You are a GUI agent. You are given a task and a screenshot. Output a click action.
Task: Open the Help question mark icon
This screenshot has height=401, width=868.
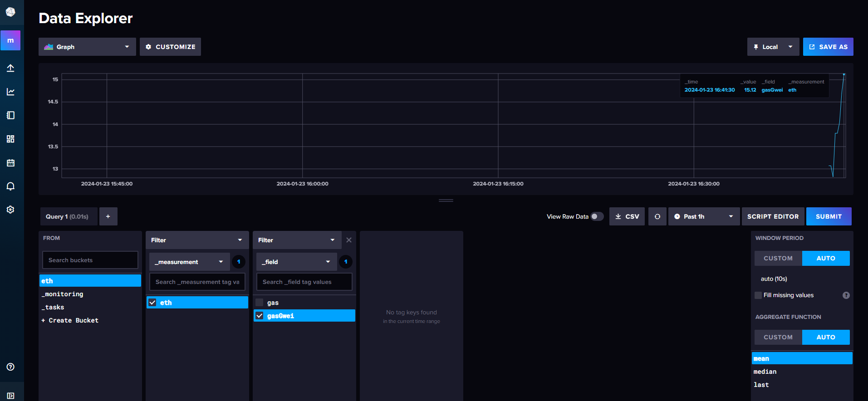[10, 367]
